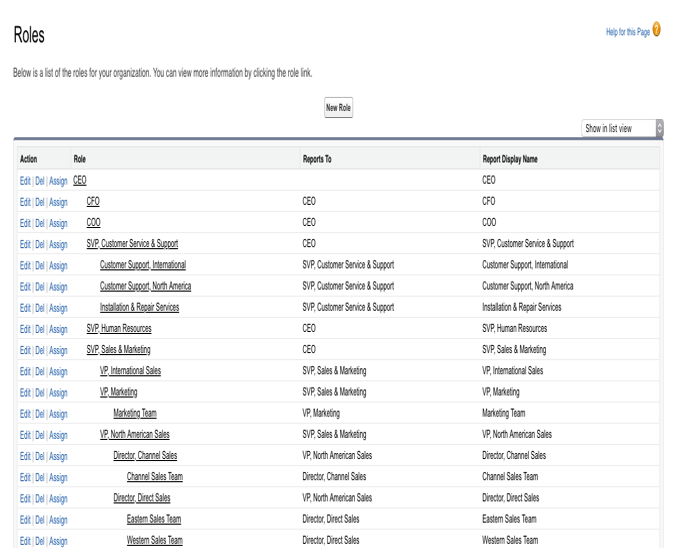This screenshot has width=673, height=558.
Task: Delete the CFO role
Action: pyautogui.click(x=39, y=202)
